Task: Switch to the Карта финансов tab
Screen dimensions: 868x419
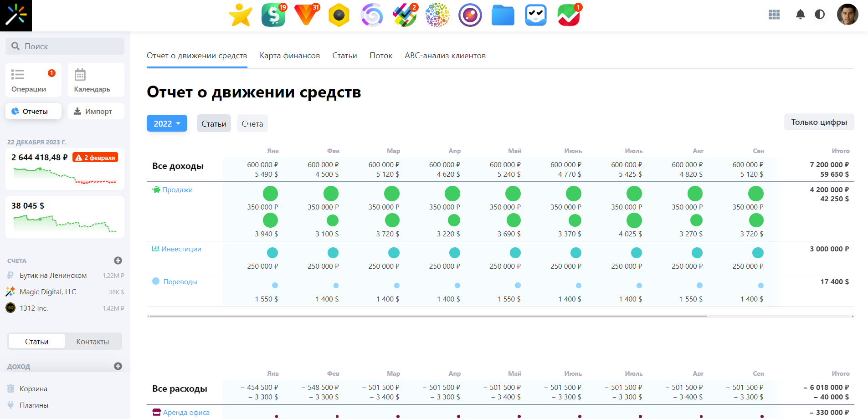Action: pos(289,55)
